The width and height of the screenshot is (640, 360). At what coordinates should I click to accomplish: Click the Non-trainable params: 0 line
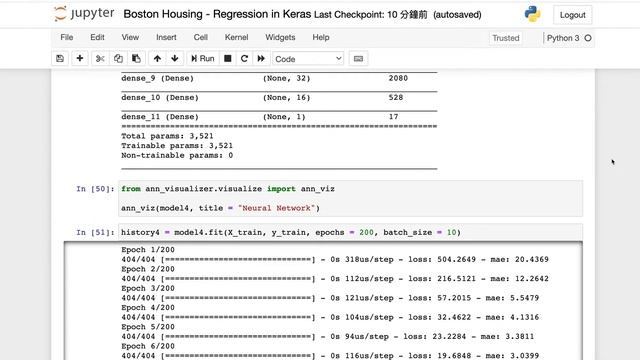177,156
